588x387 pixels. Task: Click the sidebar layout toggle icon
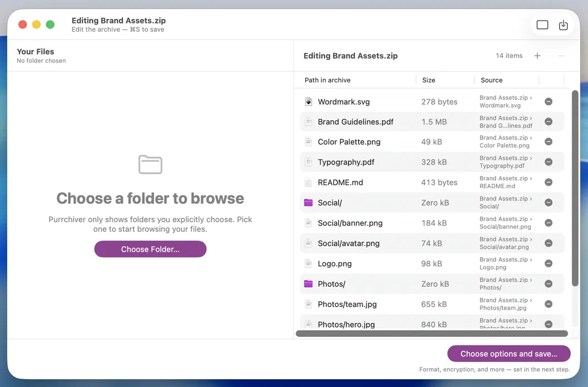coord(542,25)
